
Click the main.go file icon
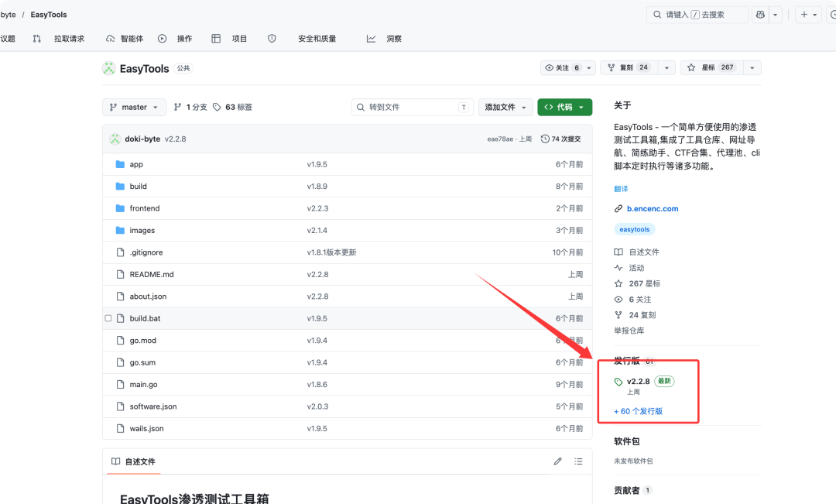121,384
